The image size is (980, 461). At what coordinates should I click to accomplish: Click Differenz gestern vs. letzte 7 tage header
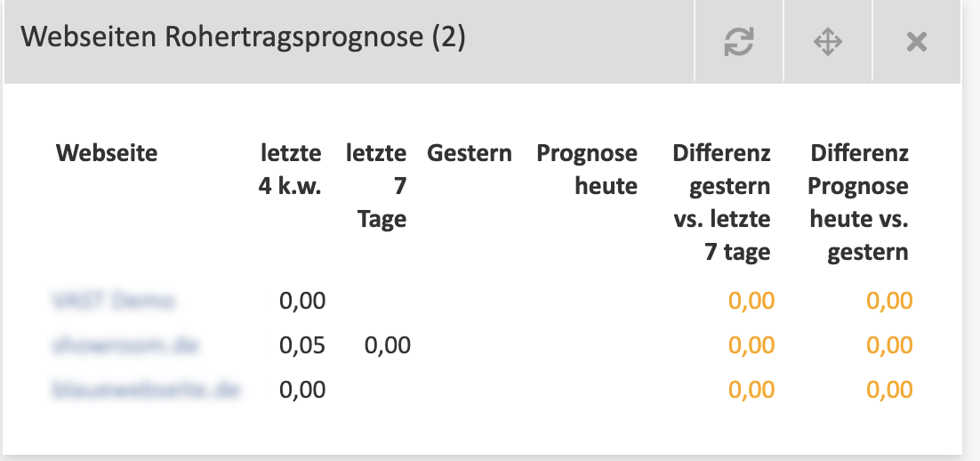pyautogui.click(x=722, y=202)
